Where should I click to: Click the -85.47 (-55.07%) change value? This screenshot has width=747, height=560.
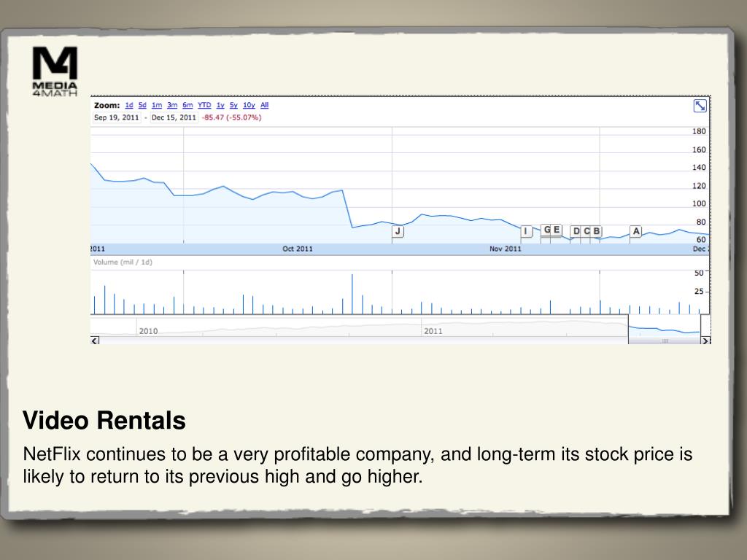231,117
